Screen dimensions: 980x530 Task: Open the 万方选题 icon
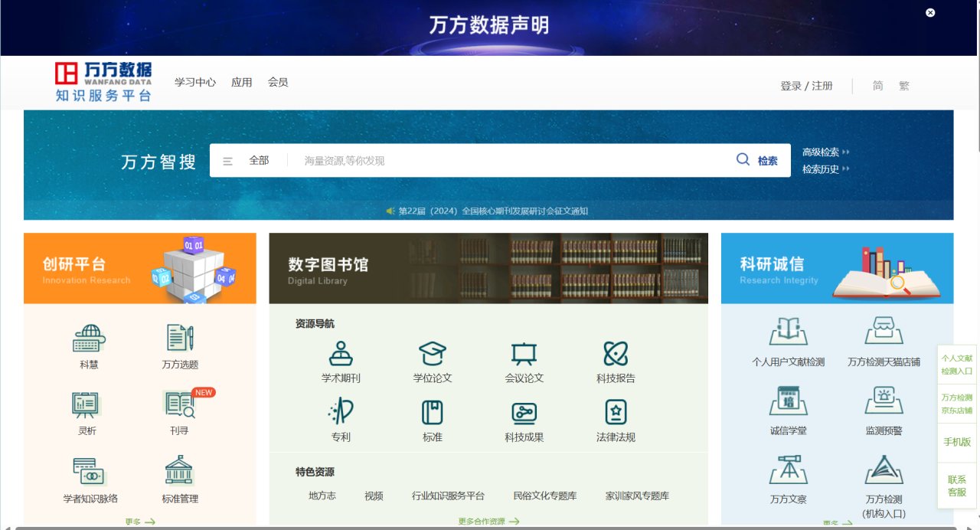(180, 338)
